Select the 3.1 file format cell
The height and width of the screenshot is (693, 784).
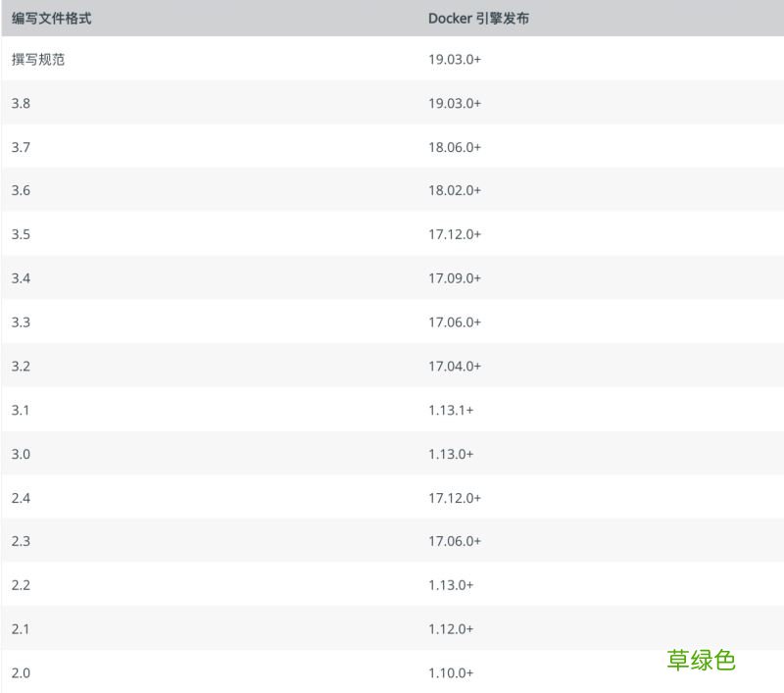[x=21, y=410]
